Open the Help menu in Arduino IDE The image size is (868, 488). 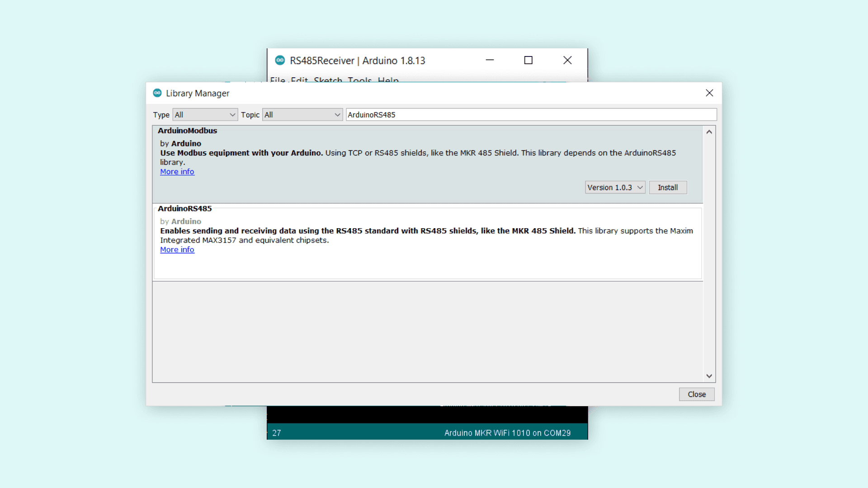click(388, 80)
